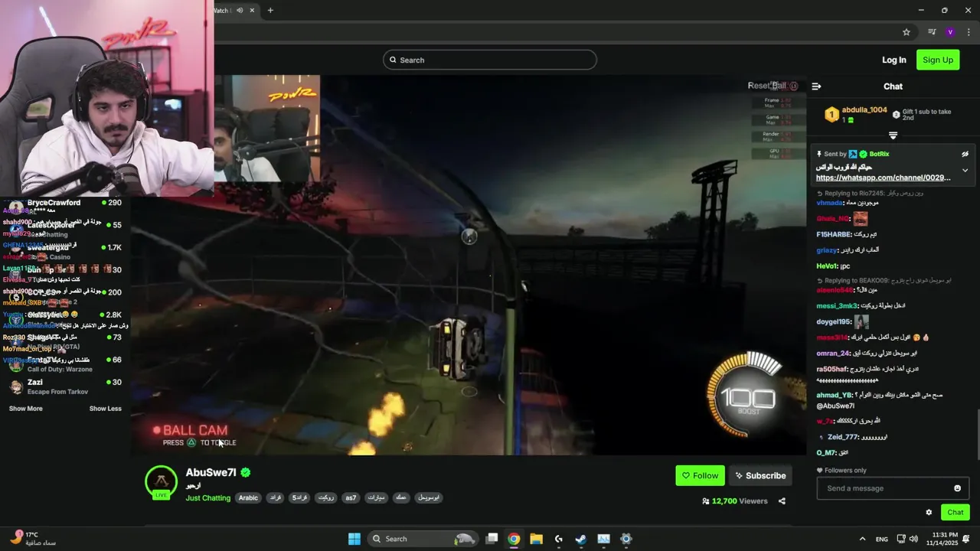Image resolution: width=980 pixels, height=551 pixels.
Task: Focus the Send a message field
Action: click(893, 488)
